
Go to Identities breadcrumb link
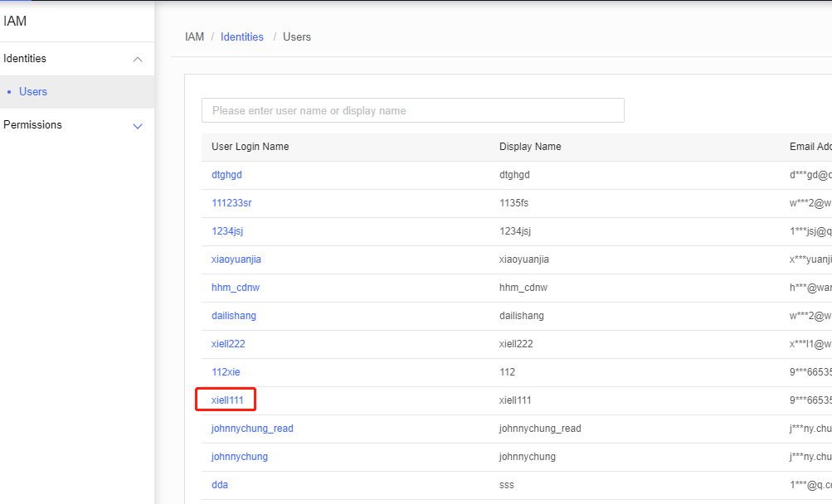[x=242, y=37]
